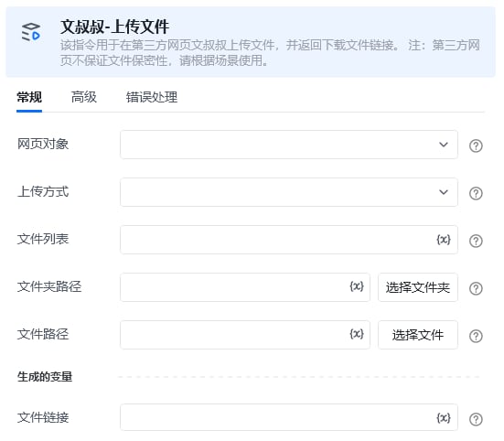
Task: Click the 选择文件 button
Action: click(418, 335)
